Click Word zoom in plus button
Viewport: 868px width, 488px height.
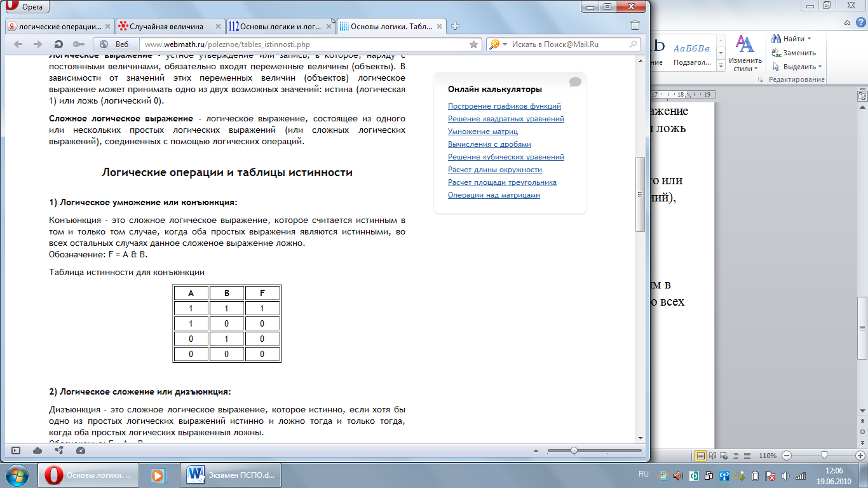[x=861, y=456]
